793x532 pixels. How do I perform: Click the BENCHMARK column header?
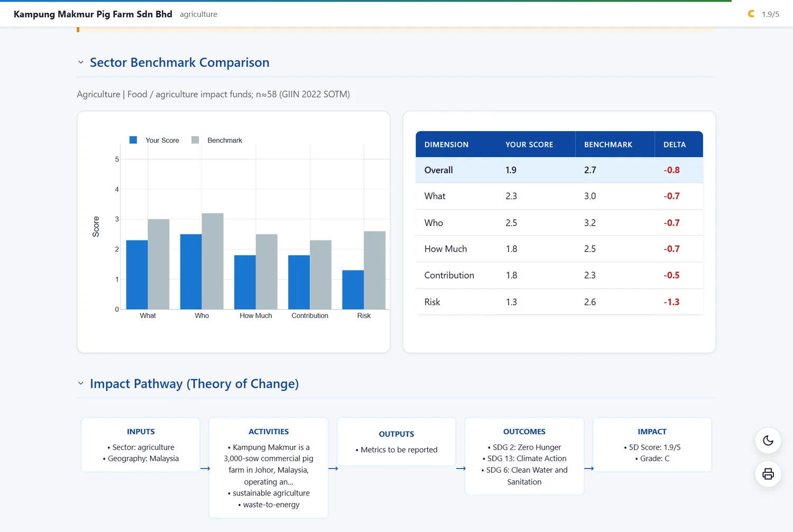(608, 144)
